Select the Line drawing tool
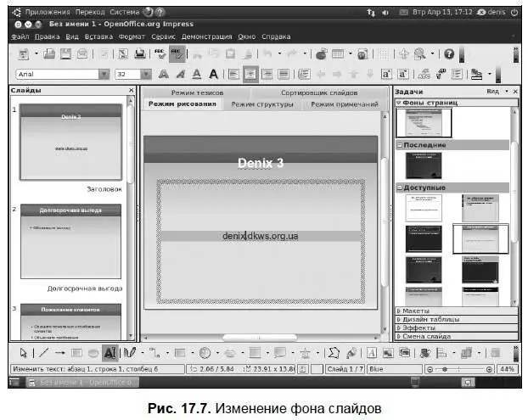528x420 pixels. [43, 353]
